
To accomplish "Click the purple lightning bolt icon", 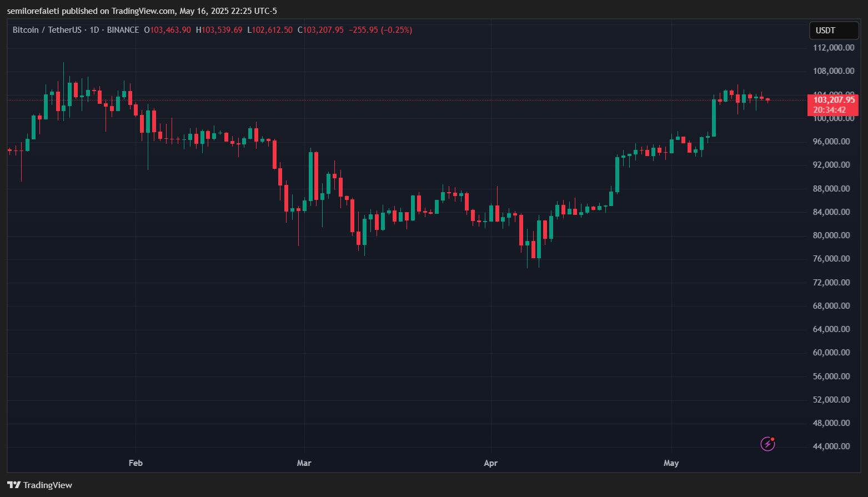I will point(767,444).
